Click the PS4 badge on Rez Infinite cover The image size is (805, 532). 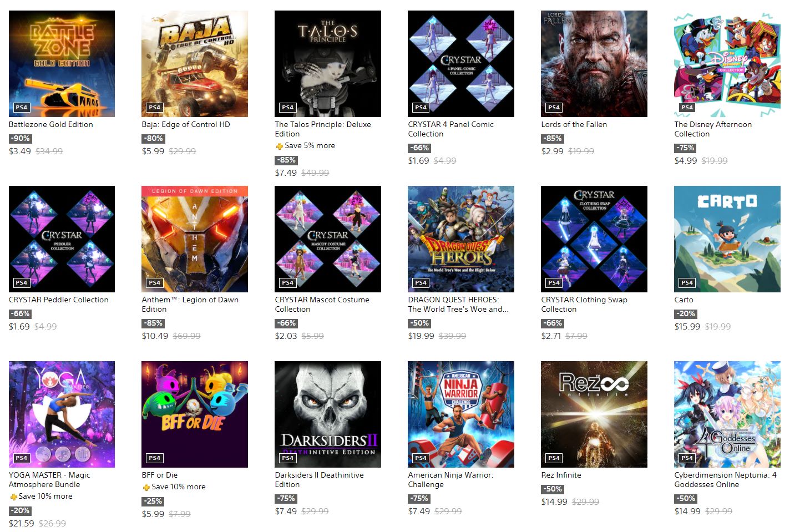(x=554, y=458)
